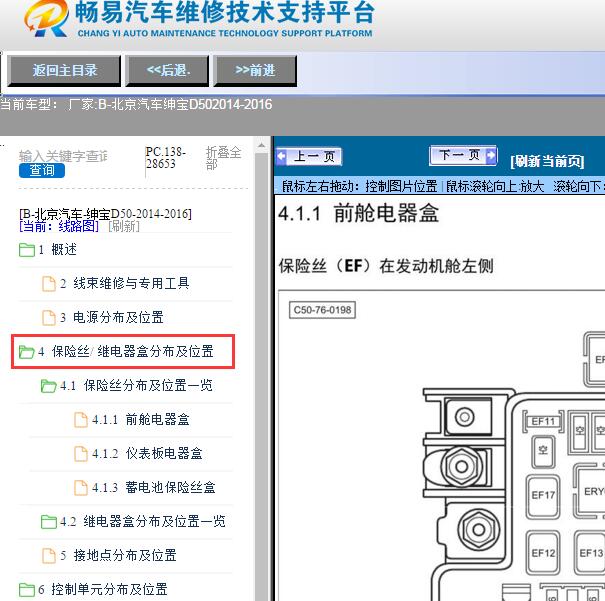The width and height of the screenshot is (605, 601).
Task: Click the gray [刷新] link
Action: [x=124, y=226]
